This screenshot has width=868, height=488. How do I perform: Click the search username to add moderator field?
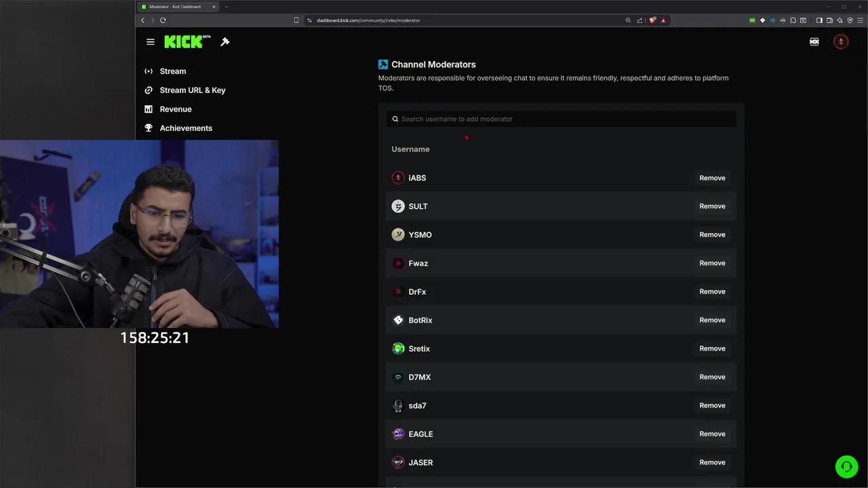[561, 119]
